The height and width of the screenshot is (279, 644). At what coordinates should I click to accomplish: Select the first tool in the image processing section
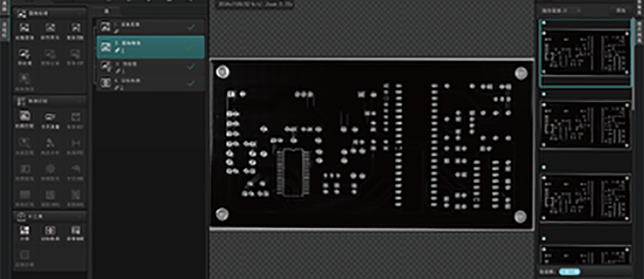25,30
